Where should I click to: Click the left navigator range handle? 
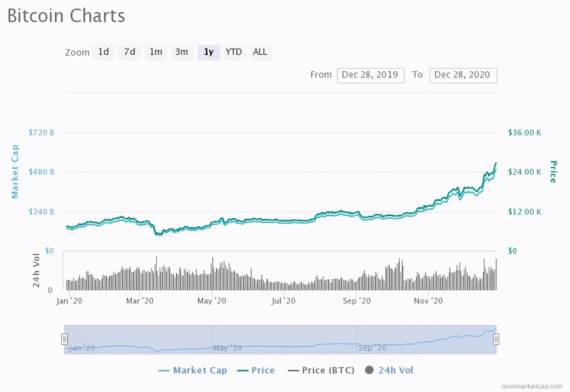point(65,339)
